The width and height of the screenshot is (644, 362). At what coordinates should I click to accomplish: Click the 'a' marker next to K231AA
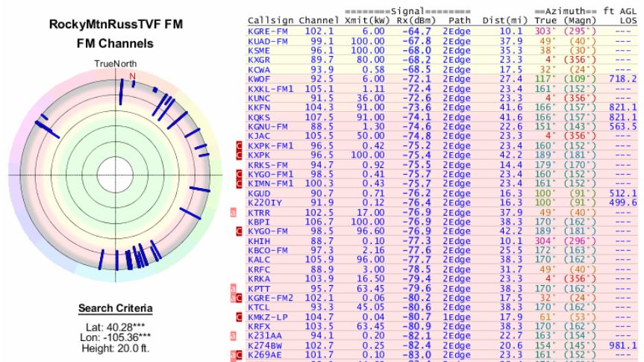234,336
